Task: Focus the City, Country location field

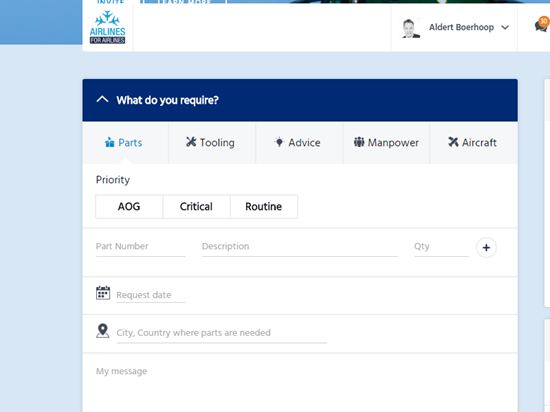Action: coord(222,333)
